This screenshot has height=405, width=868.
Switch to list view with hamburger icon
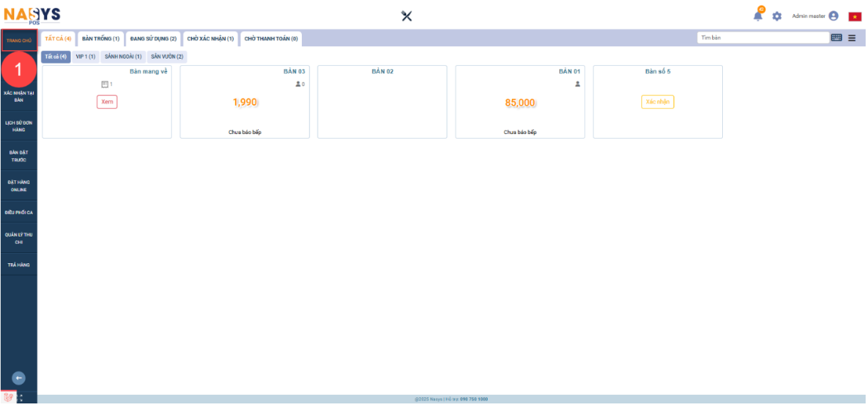point(851,38)
